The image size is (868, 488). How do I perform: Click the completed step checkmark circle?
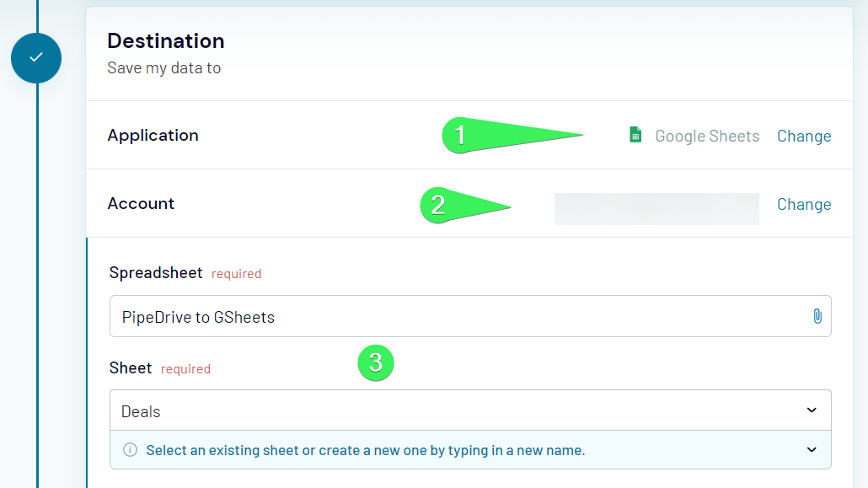point(36,58)
